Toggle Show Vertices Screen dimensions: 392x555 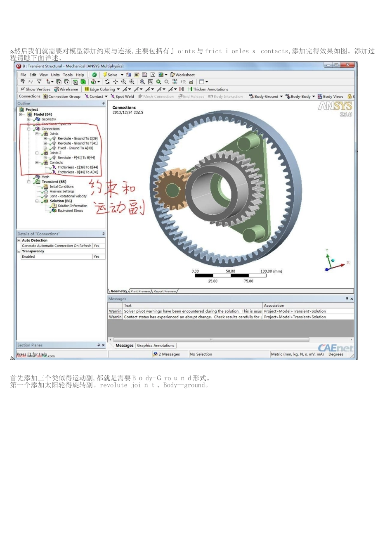click(35, 89)
